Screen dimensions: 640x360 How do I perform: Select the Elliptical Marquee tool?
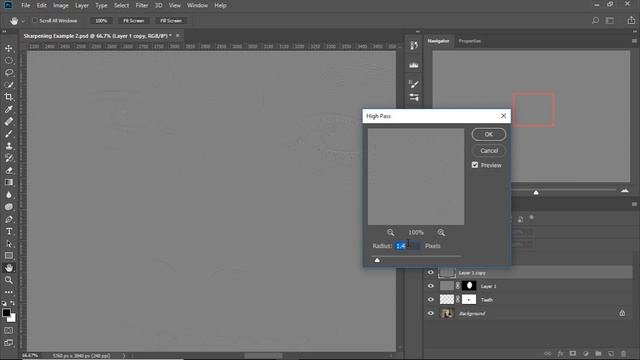click(x=9, y=60)
